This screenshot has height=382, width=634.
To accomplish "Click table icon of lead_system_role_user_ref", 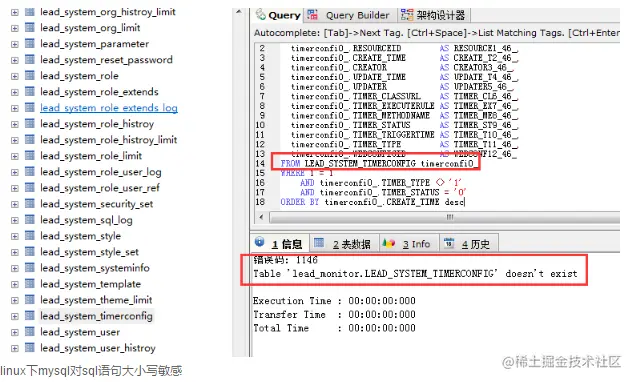I will pos(30,188).
